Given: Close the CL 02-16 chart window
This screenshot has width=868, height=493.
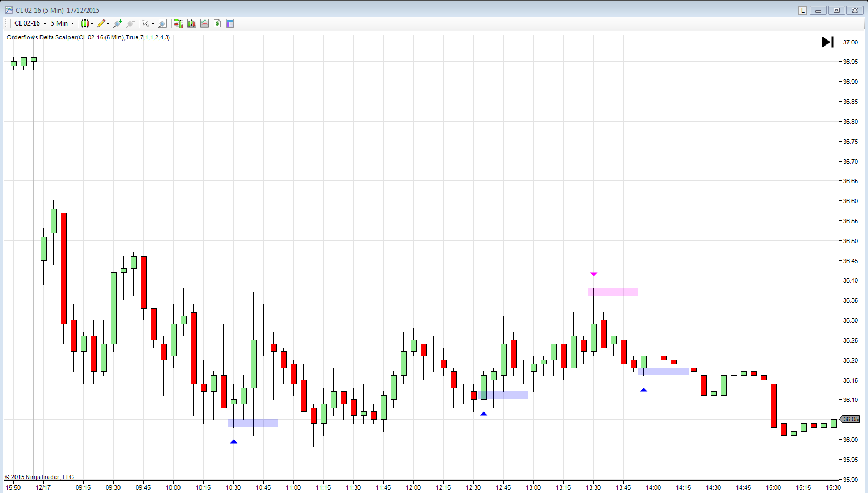Looking at the screenshot, I should click(855, 10).
